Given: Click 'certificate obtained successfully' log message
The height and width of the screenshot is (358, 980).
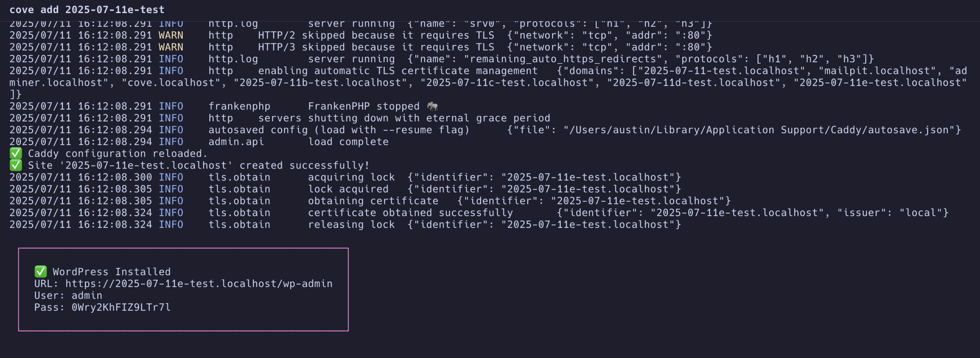Looking at the screenshot, I should [x=410, y=213].
